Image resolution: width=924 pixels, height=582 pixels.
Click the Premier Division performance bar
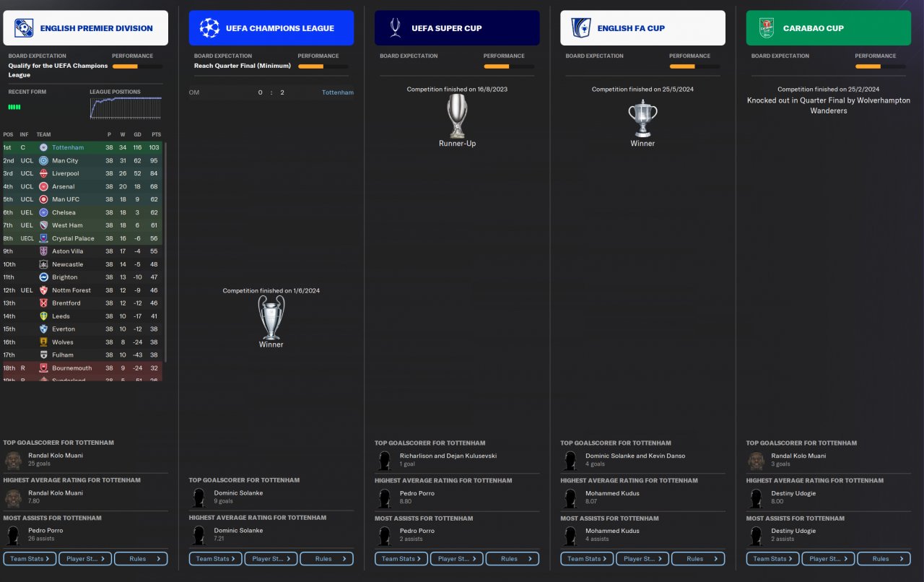tap(137, 66)
